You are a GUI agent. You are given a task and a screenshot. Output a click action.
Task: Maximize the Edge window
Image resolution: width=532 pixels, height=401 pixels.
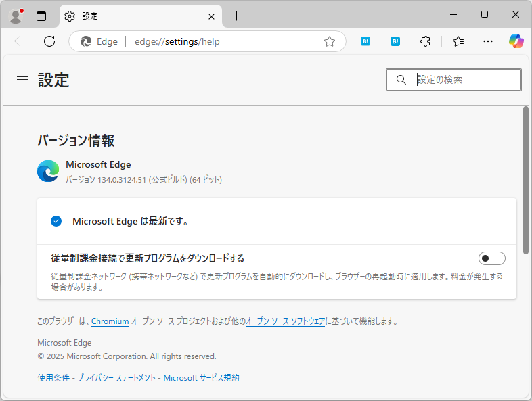tap(485, 14)
